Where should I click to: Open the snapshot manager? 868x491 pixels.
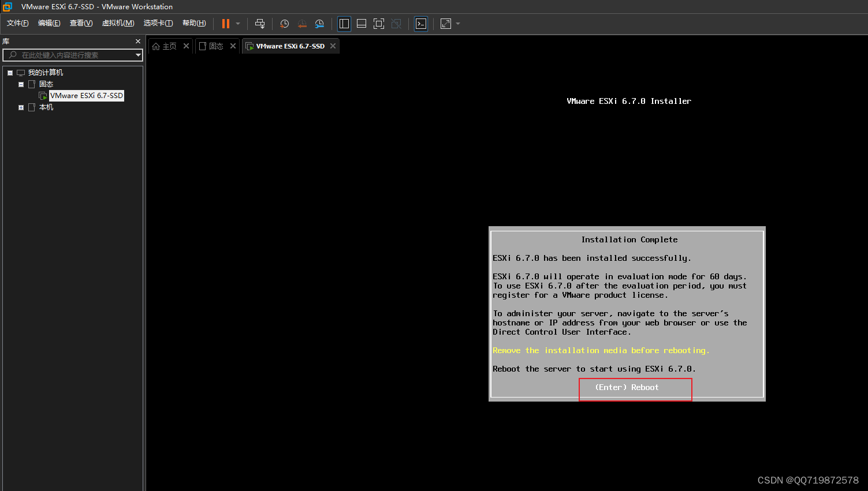click(319, 24)
